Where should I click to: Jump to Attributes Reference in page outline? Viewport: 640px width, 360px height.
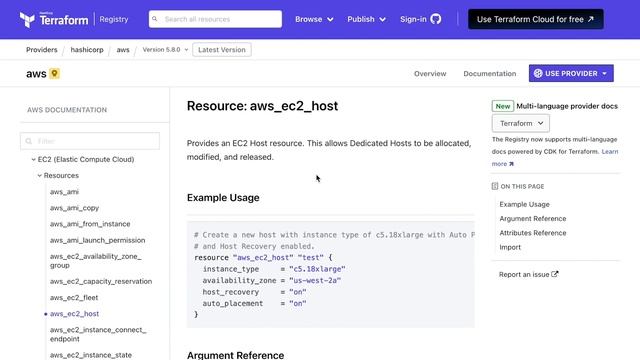(x=533, y=233)
